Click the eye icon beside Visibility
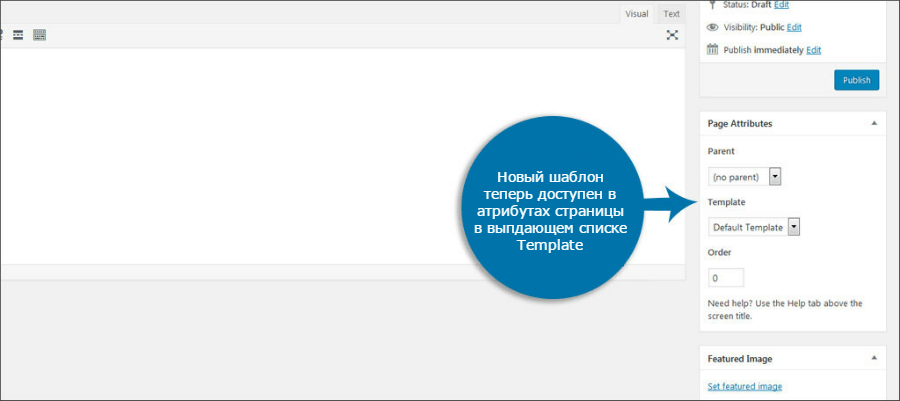Image resolution: width=900 pixels, height=401 pixels. pyautogui.click(x=713, y=27)
